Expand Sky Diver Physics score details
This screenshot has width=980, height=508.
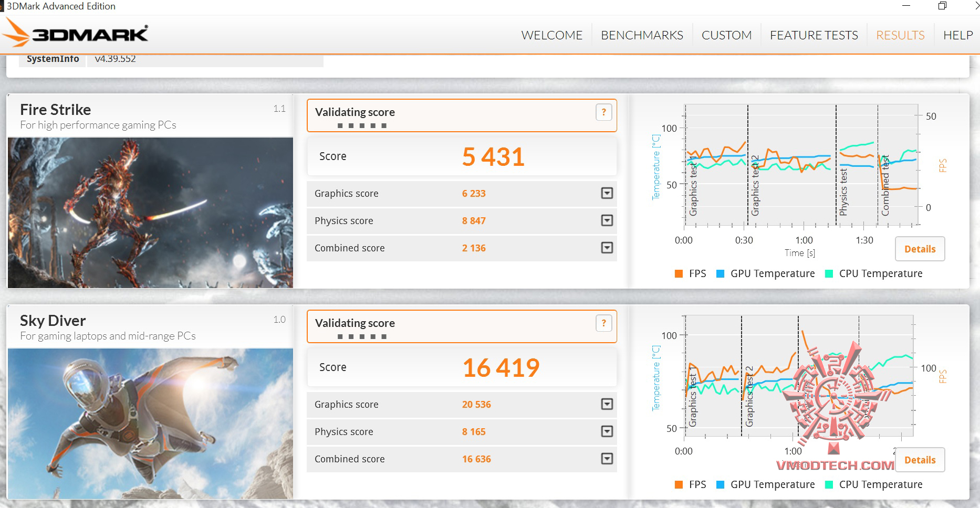point(607,431)
